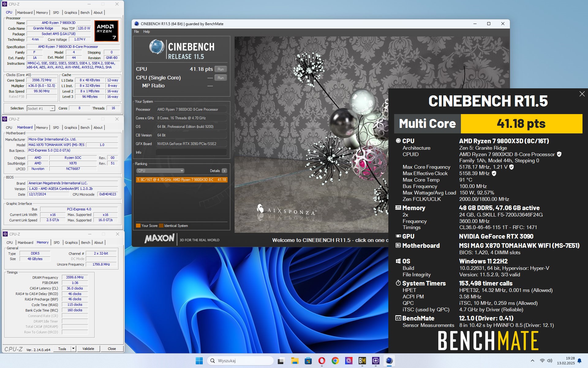The image size is (588, 368).
Task: Open BenchMate BM icon in taskbar
Action: tap(362, 361)
